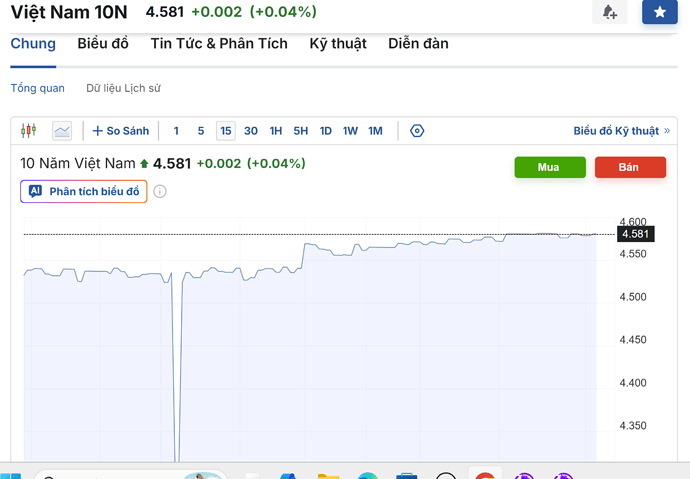
Task: Click the AI Phân tích biểu đồ button
Action: (x=84, y=191)
